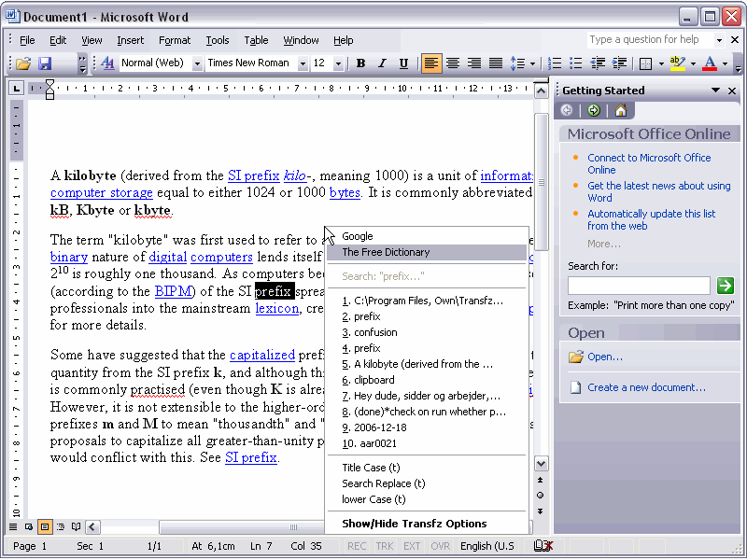The image size is (747, 560).
Task: Open the Style dropdown showing Normal (Web)
Action: pos(197,63)
